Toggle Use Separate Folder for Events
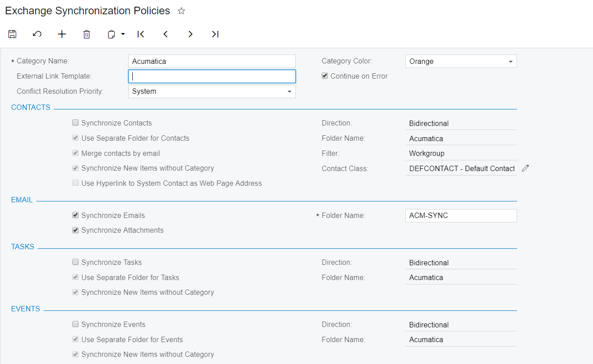 pyautogui.click(x=76, y=339)
